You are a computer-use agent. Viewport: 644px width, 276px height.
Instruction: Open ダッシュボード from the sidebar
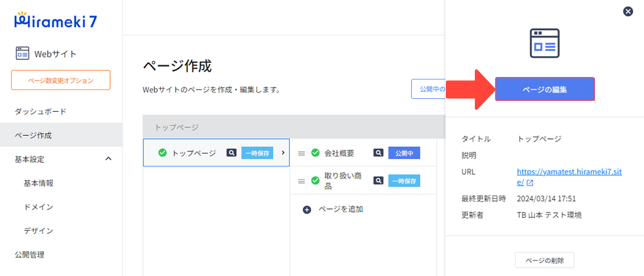coord(41,112)
